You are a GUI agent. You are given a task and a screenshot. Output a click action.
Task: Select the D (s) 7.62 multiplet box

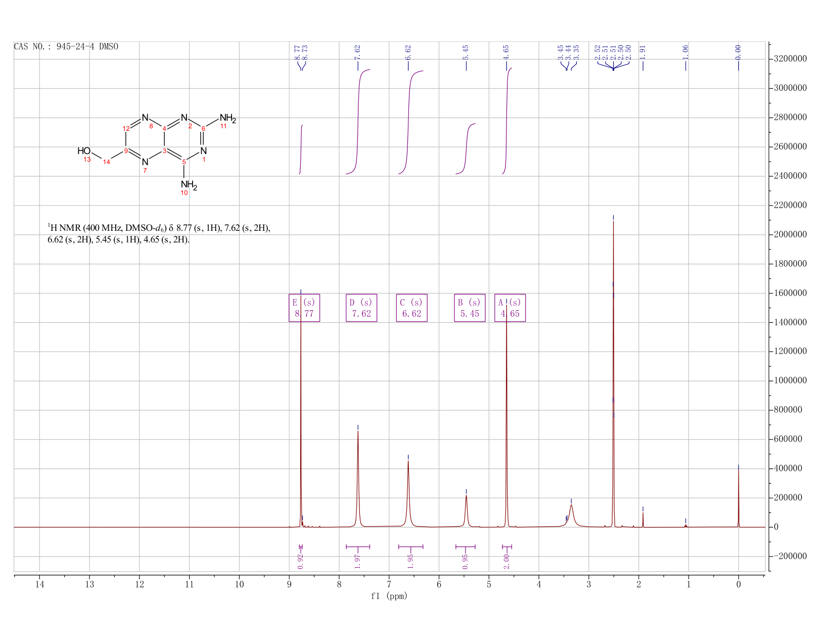[x=361, y=308]
